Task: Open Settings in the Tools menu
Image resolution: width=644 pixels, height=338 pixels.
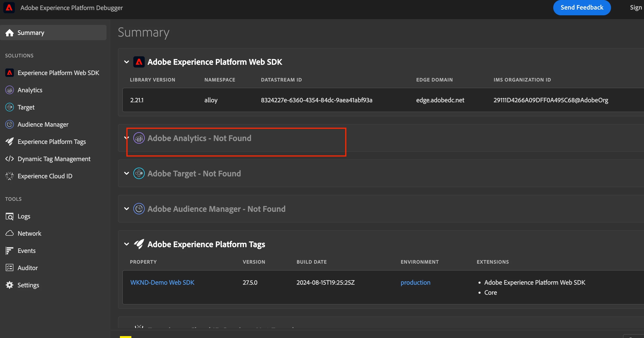Action: click(x=28, y=285)
